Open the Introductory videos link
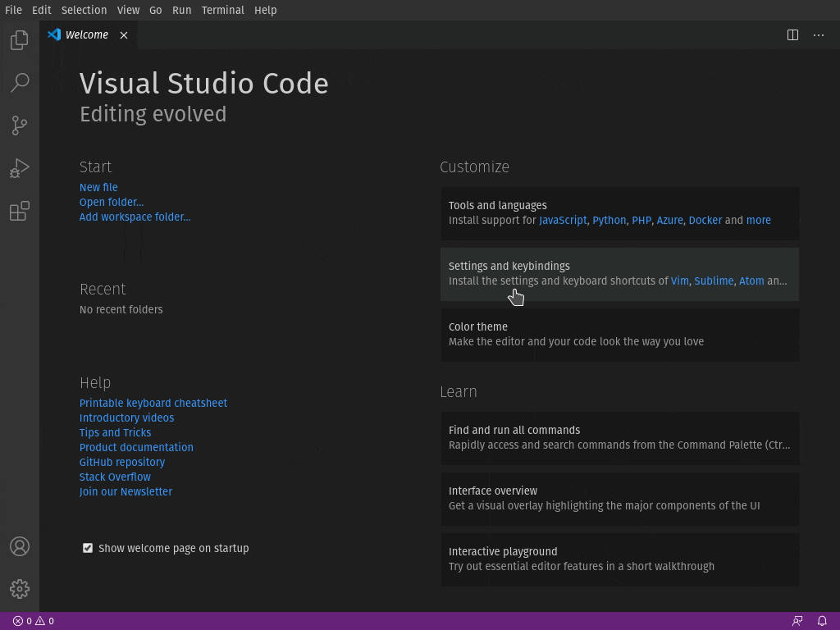The image size is (840, 630). point(126,418)
